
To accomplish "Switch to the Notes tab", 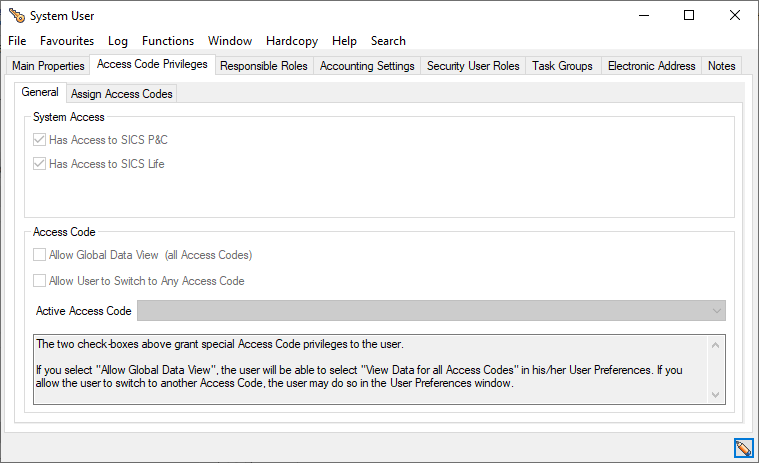I will 722,66.
